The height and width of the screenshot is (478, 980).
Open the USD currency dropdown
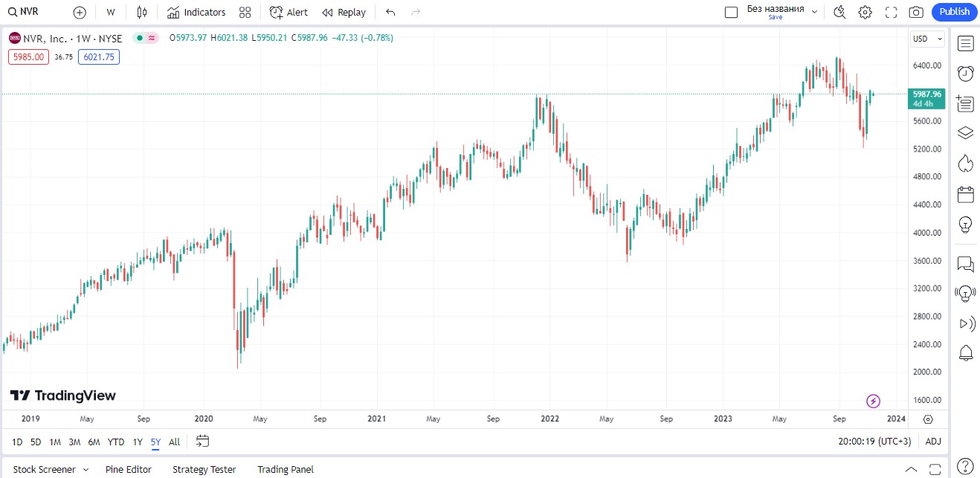(928, 39)
